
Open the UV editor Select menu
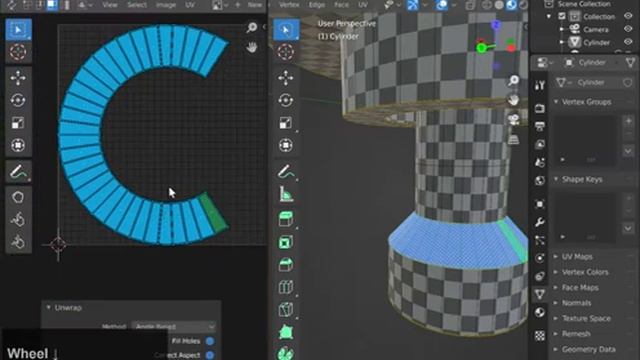click(x=137, y=5)
